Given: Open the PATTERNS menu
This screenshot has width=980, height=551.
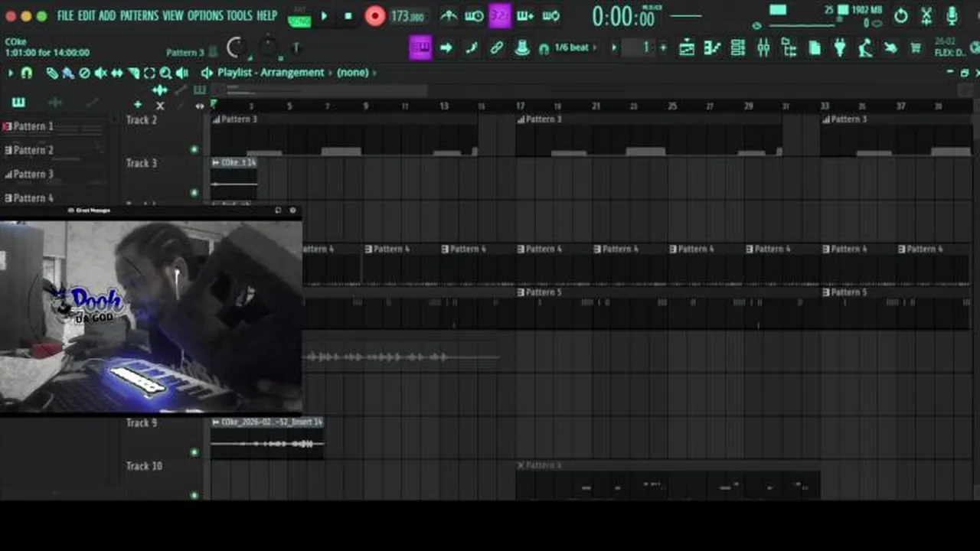Looking at the screenshot, I should pos(139,15).
